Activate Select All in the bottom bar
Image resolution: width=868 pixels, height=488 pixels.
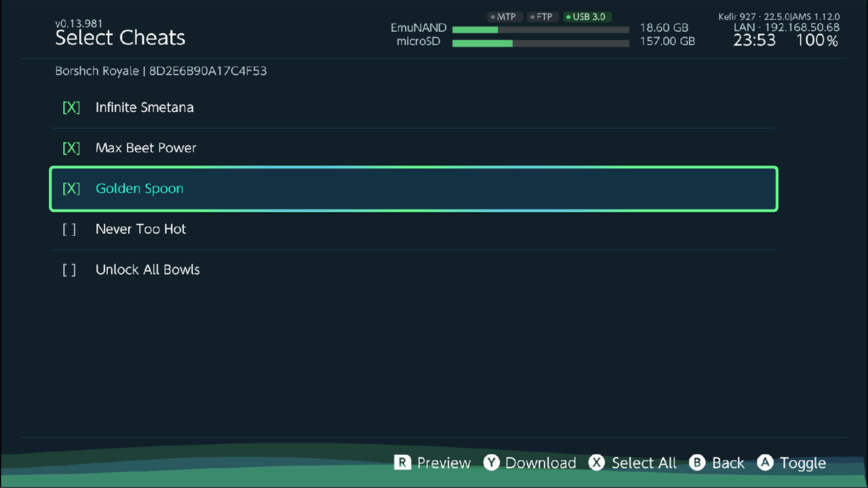(x=644, y=463)
